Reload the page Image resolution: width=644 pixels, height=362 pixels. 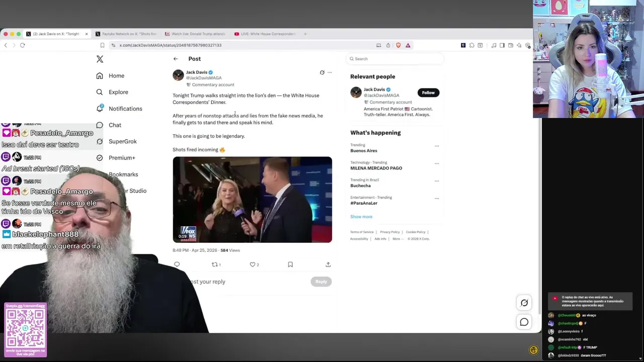(23, 45)
